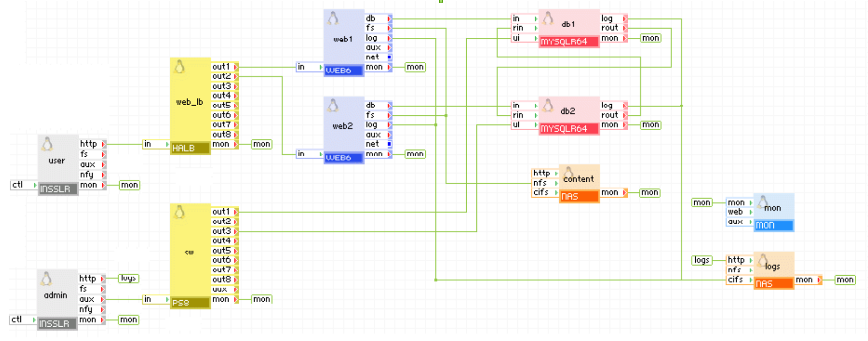Select web2's penguin icon
The width and height of the screenshot is (868, 341).
pos(333,106)
